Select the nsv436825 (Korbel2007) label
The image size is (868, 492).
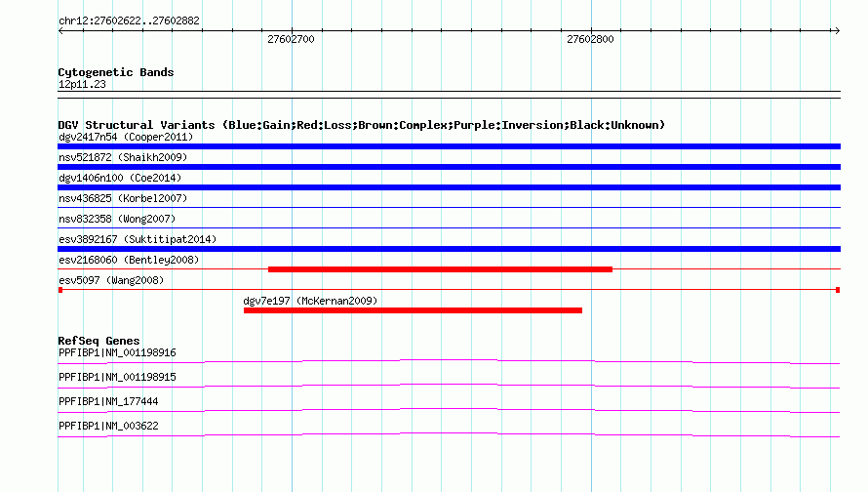(123, 198)
